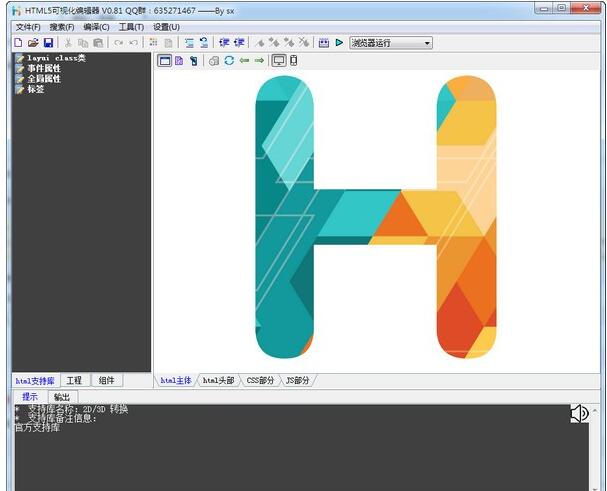
Task: Open the 工具(T) menu
Action: tap(131, 27)
